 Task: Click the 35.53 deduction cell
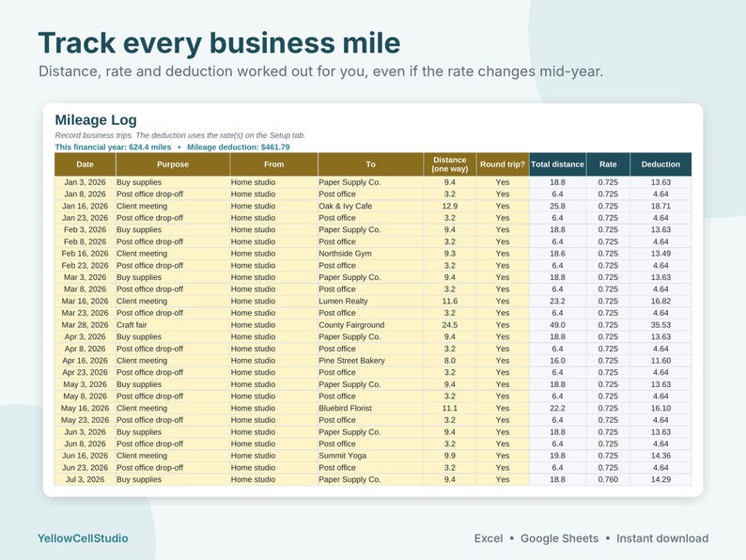pyautogui.click(x=661, y=325)
